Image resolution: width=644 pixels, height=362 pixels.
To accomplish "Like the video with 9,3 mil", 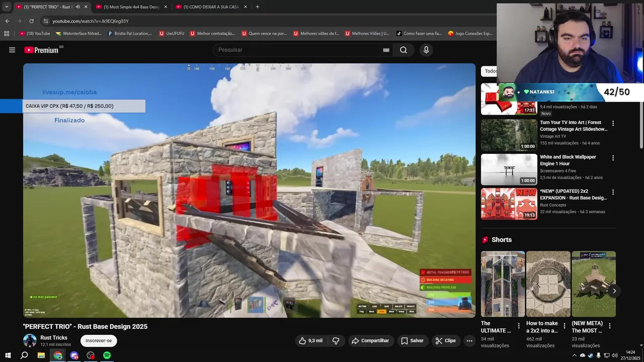I will [311, 341].
